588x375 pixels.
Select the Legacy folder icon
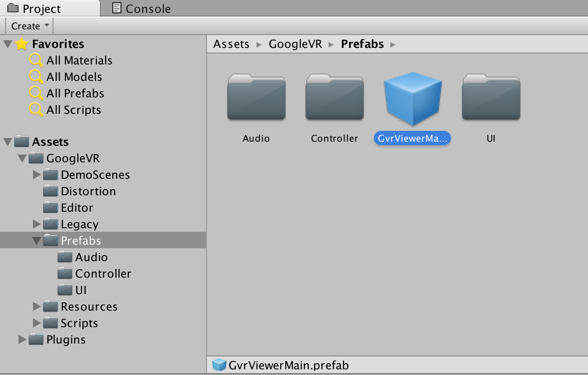point(50,224)
